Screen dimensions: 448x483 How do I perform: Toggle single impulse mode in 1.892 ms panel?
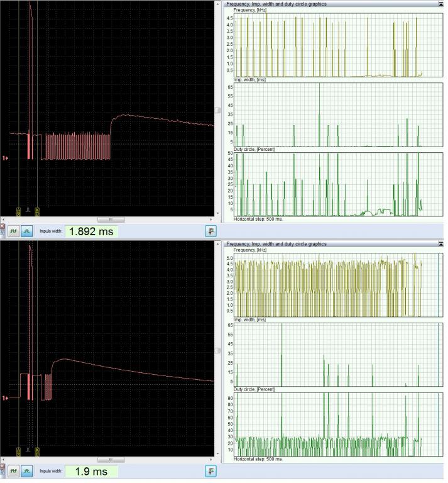pos(27,231)
